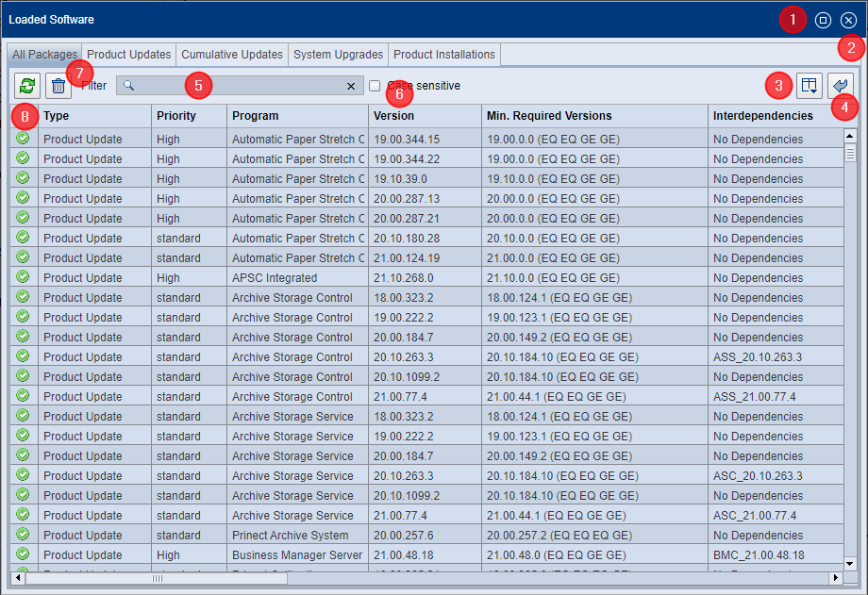Toggle case sensitivity off after enabling
Screen dimensions: 868x595
pos(375,85)
